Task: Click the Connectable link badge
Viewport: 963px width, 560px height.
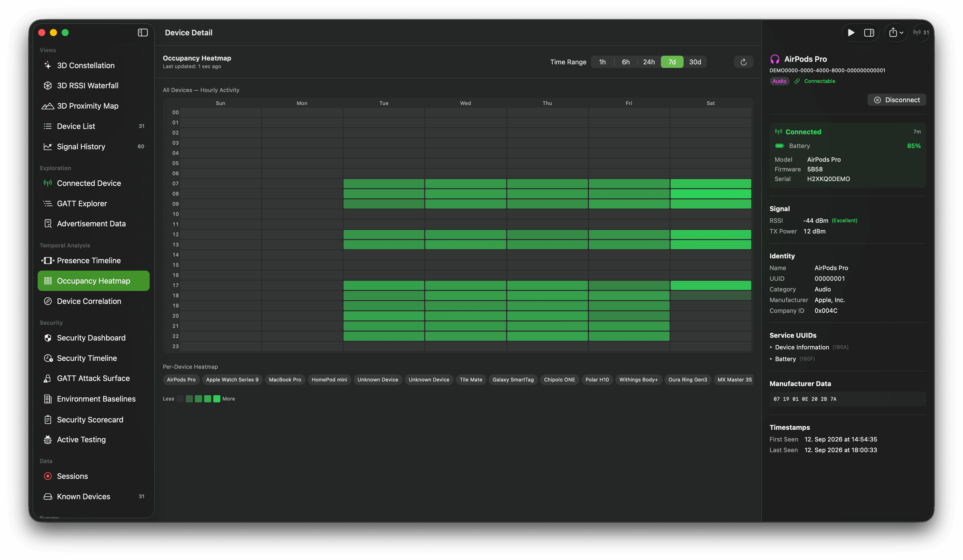Action: pos(814,81)
